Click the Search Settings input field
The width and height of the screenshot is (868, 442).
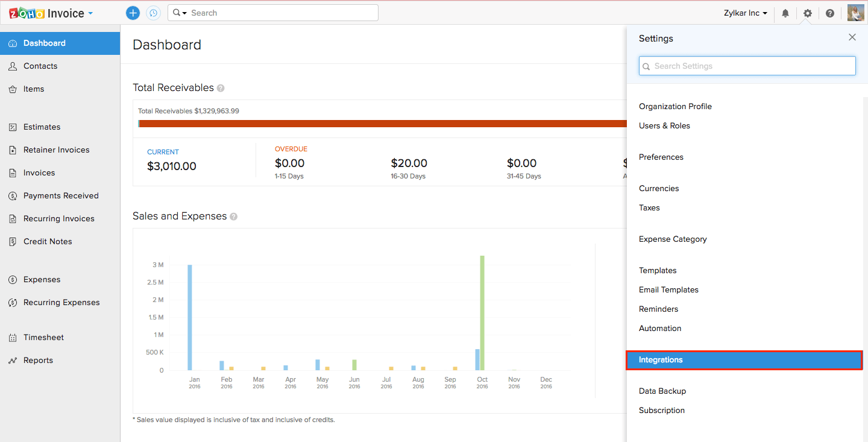click(x=747, y=66)
